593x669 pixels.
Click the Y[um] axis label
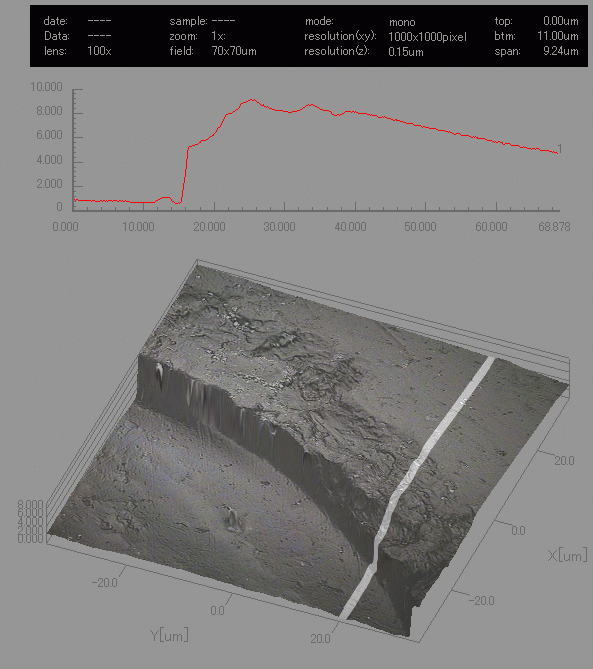pos(169,635)
